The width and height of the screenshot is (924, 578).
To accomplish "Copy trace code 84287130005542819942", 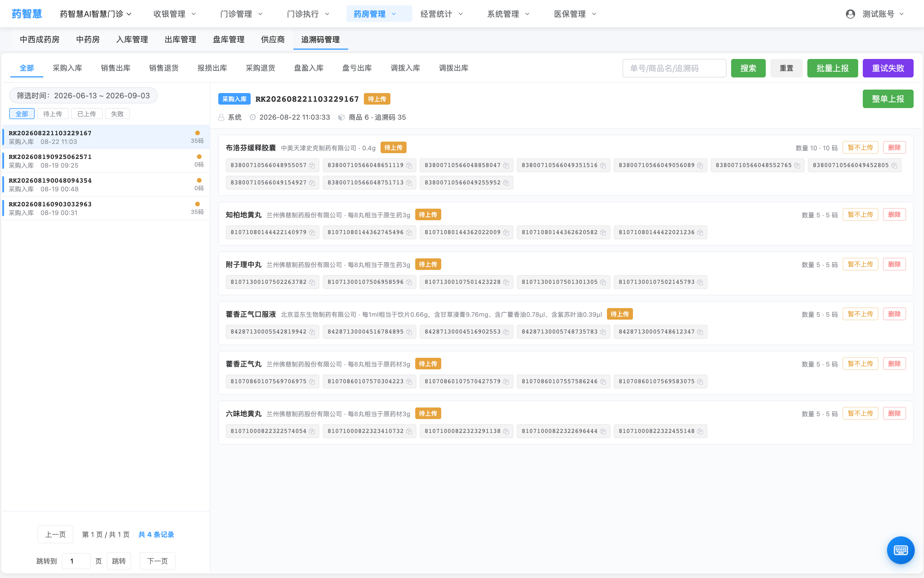I will 312,332.
